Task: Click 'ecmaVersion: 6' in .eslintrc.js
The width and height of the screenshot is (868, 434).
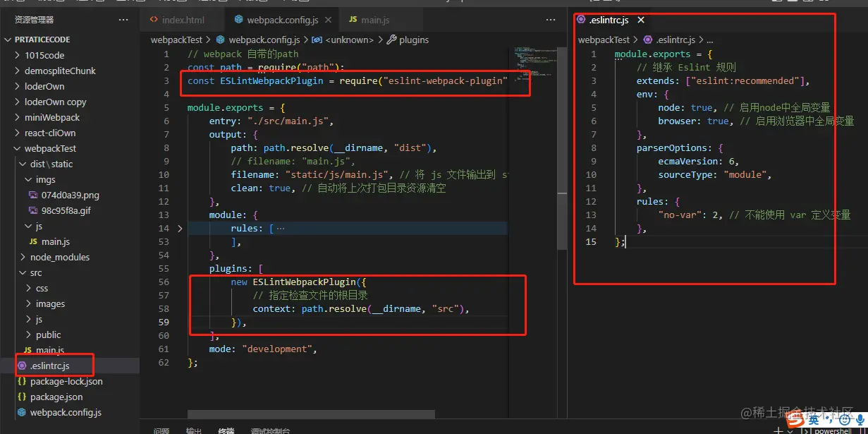Action: coord(698,162)
